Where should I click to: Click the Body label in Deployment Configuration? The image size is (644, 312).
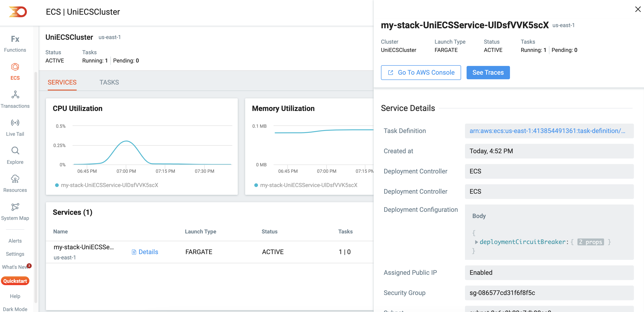point(479,216)
